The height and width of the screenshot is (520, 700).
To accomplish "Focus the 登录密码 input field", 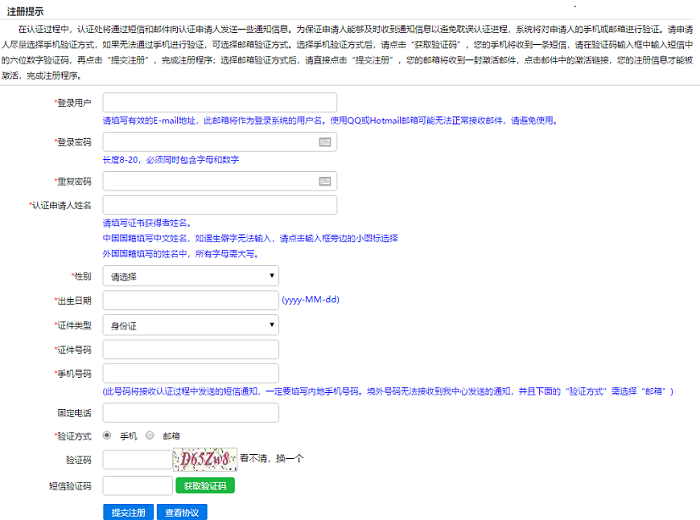I will (x=220, y=142).
